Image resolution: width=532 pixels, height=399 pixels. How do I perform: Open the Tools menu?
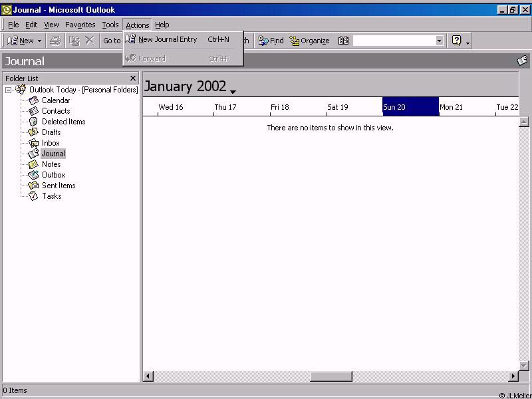tap(110, 25)
